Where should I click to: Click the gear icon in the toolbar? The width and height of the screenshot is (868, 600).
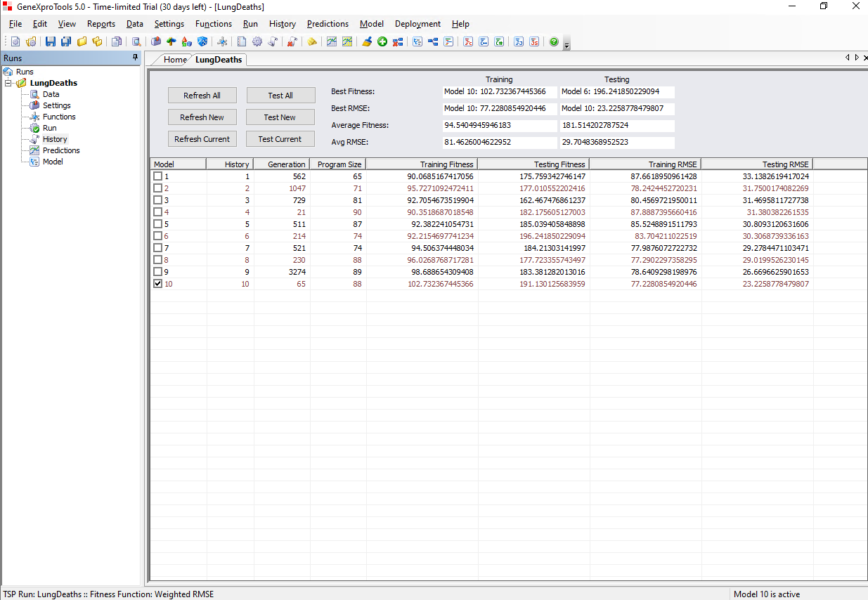257,42
